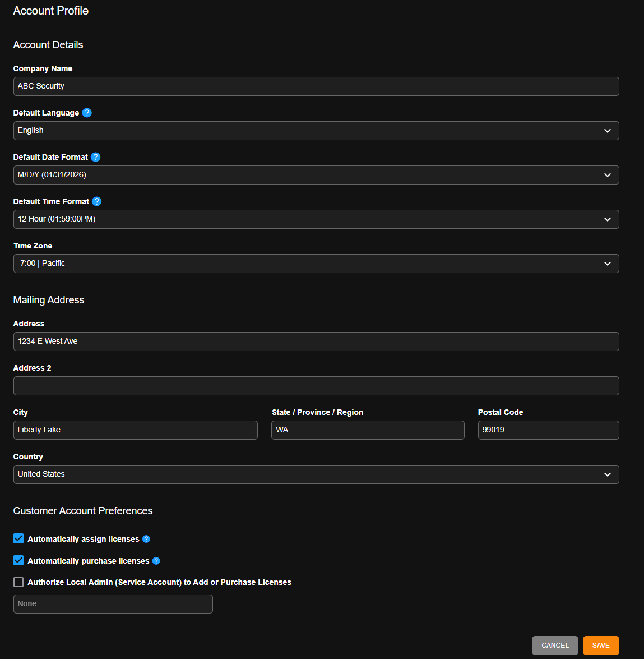Expand the Time Zone selector
644x659 pixels.
pos(316,263)
